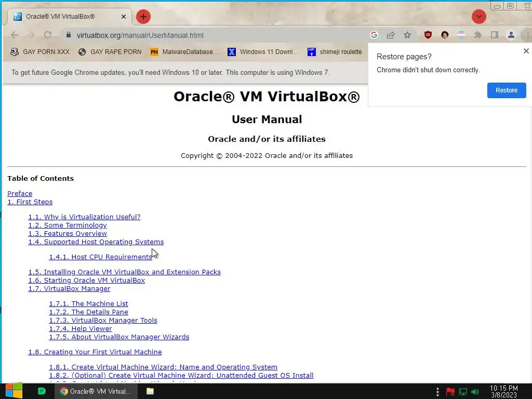Viewport: 532px width, 399px height.
Task: Bookmark this page with the star icon
Action: coord(407,35)
